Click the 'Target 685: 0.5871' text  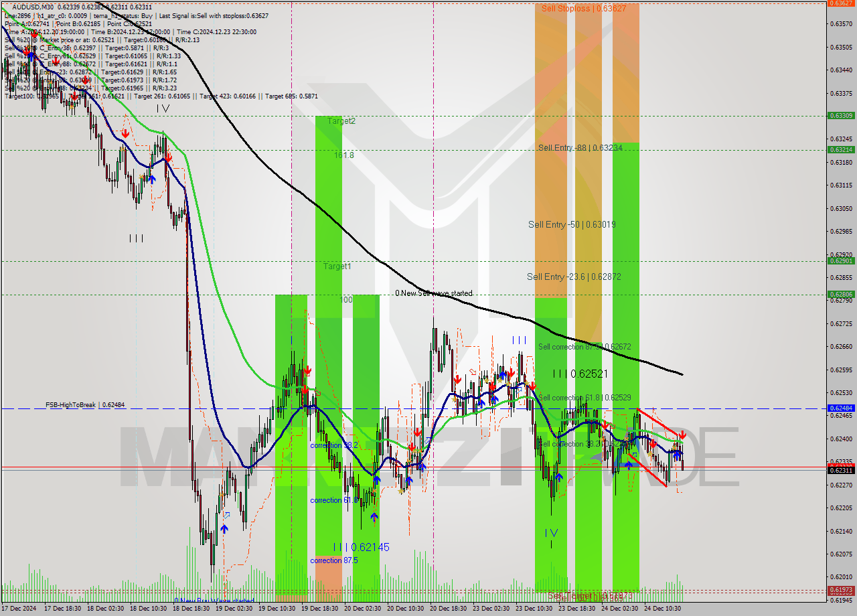pos(291,96)
